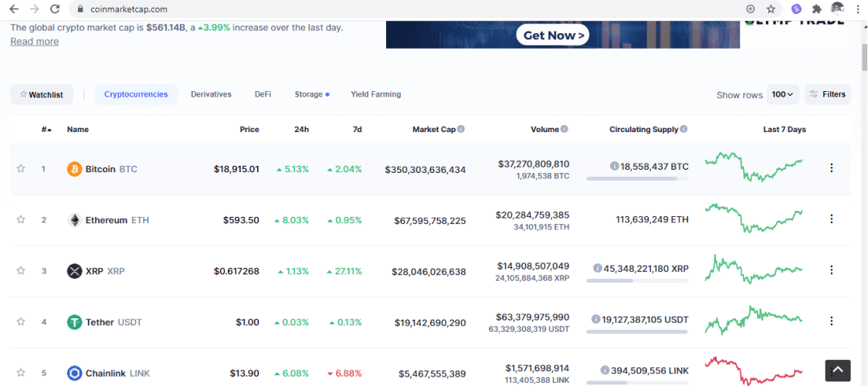Click the XRP logo icon
Image resolution: width=868 pixels, height=386 pixels.
tap(74, 271)
